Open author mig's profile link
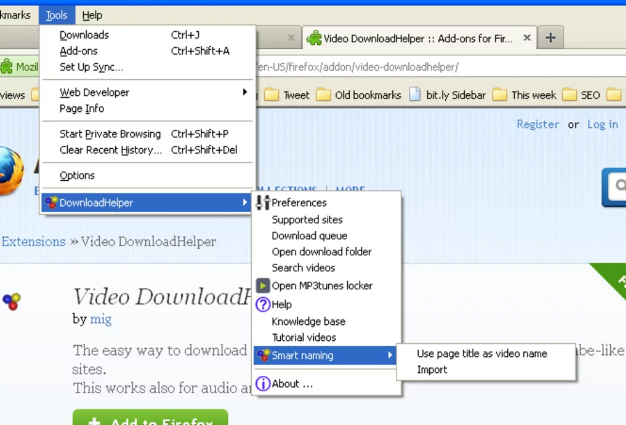This screenshot has width=626, height=425. click(101, 320)
